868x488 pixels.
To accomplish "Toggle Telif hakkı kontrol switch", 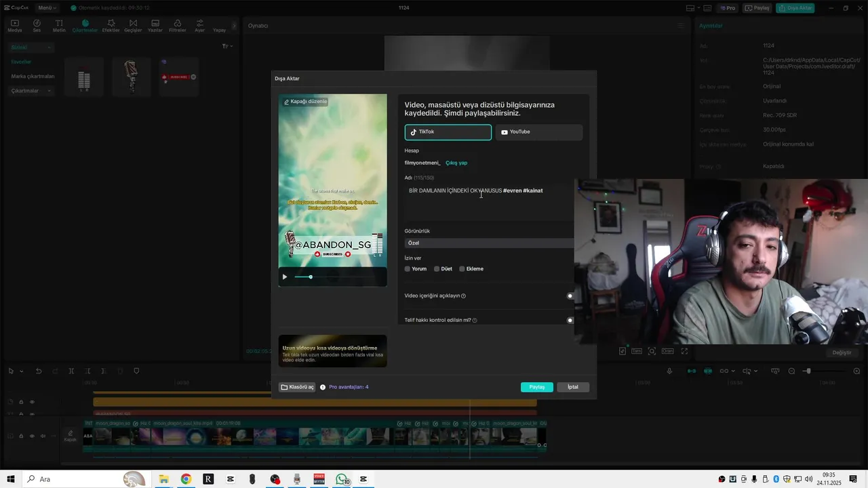I will tap(569, 320).
